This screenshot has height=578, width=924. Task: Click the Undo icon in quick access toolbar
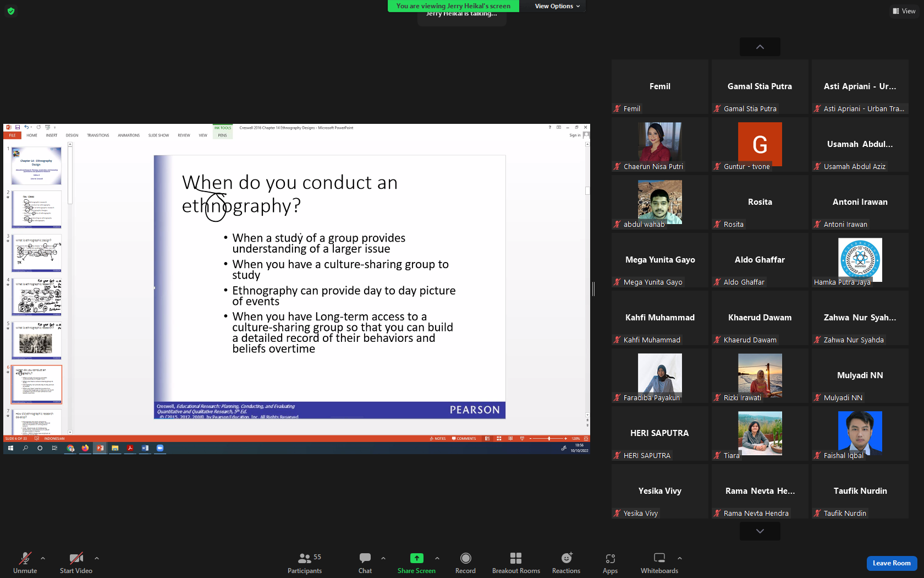click(x=26, y=127)
